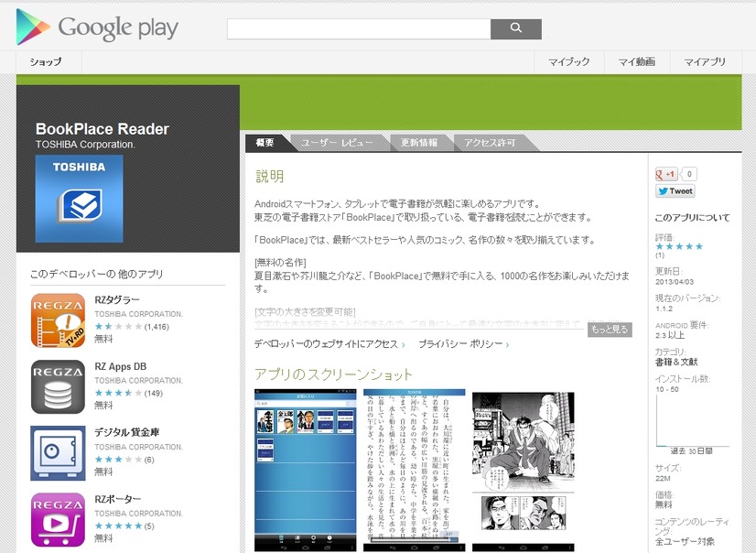Click the install count 10 - 50

click(x=667, y=389)
